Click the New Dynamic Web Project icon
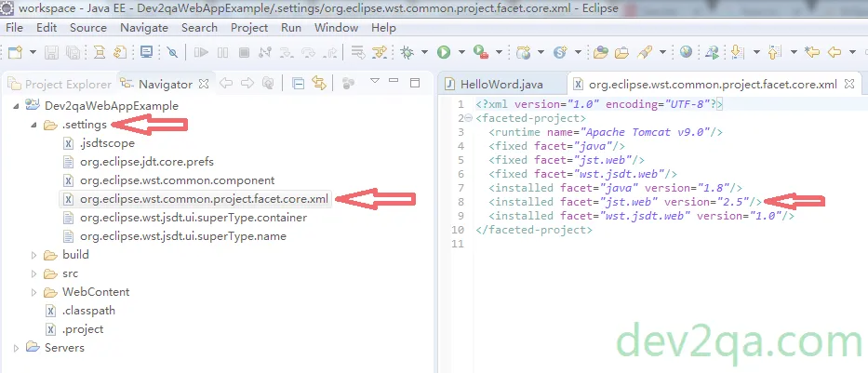This screenshot has width=868, height=373. (523, 53)
